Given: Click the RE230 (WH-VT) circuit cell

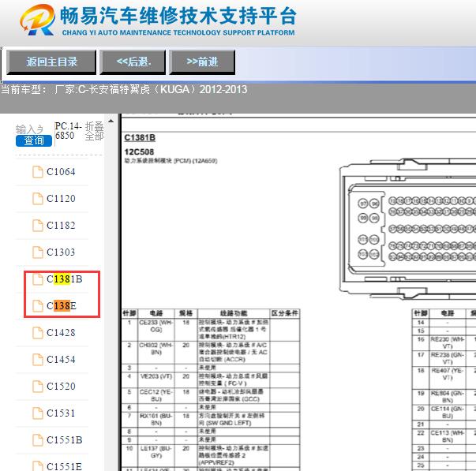Looking at the screenshot, I should point(448,342).
